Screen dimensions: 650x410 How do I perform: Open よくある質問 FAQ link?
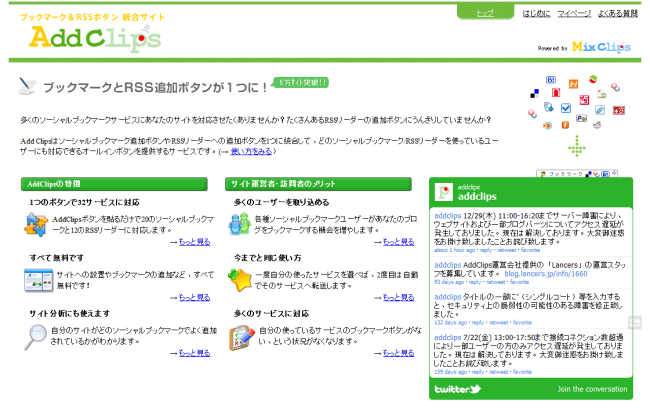[x=618, y=14]
